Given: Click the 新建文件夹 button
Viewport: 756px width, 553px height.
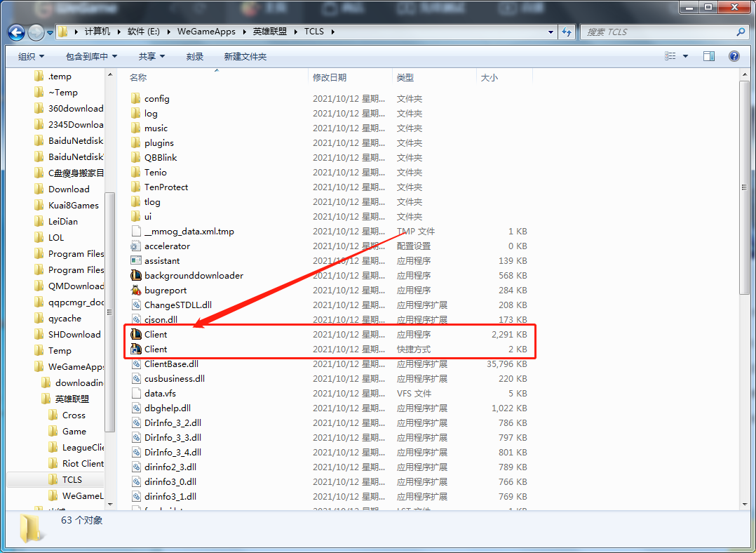Looking at the screenshot, I should [245, 56].
